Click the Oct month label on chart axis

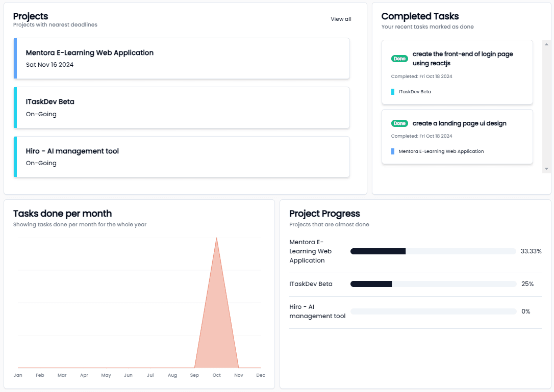[217, 375]
